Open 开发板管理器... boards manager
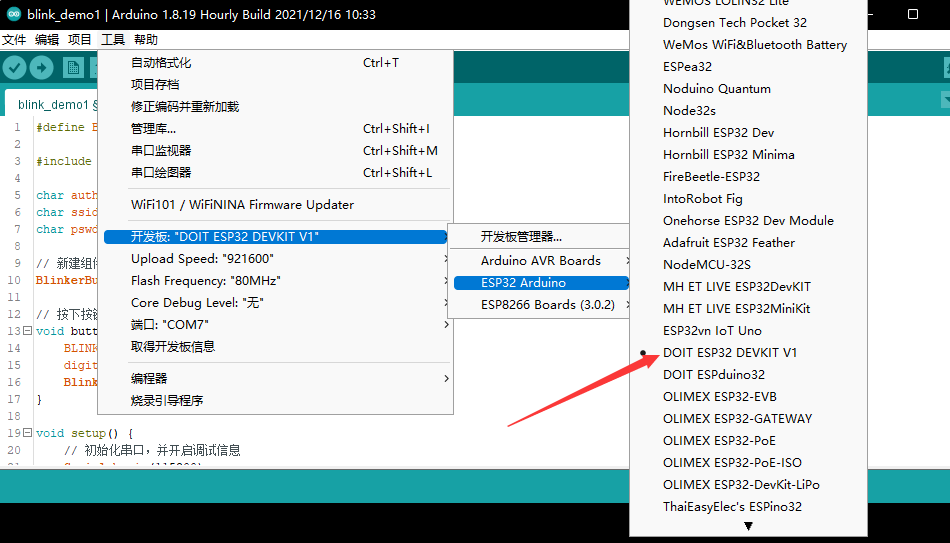The width and height of the screenshot is (950, 543). tap(540, 236)
